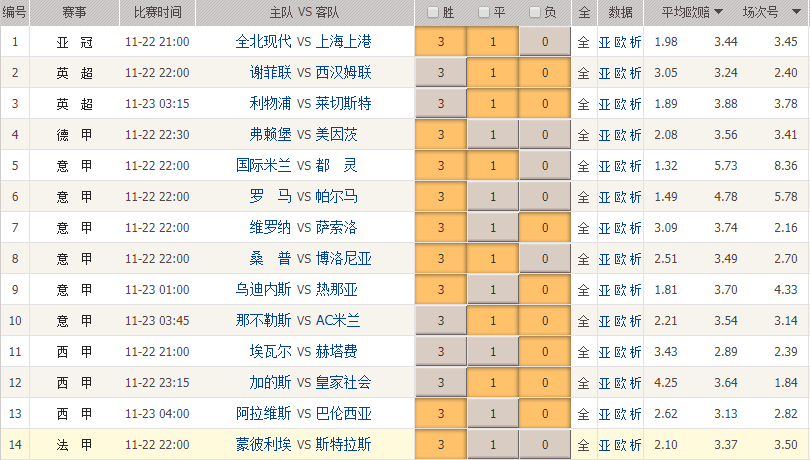Toggle draw (1) for 弗赖堡 VS 美因茨
Viewport: 810px width, 460px height.
(x=493, y=135)
